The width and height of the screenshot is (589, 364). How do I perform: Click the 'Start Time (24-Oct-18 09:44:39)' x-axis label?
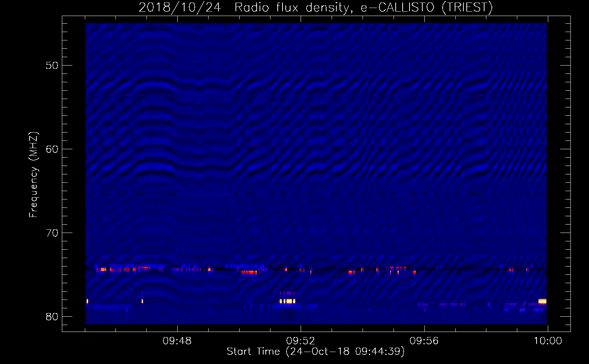[x=316, y=352]
